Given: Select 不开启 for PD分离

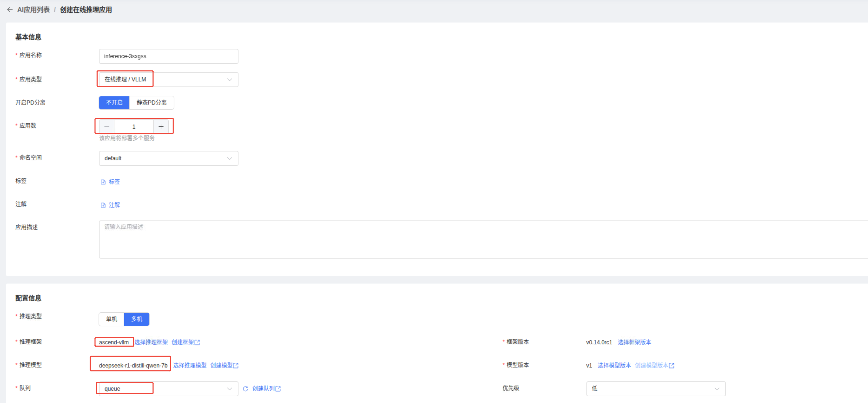Looking at the screenshot, I should click(x=114, y=103).
